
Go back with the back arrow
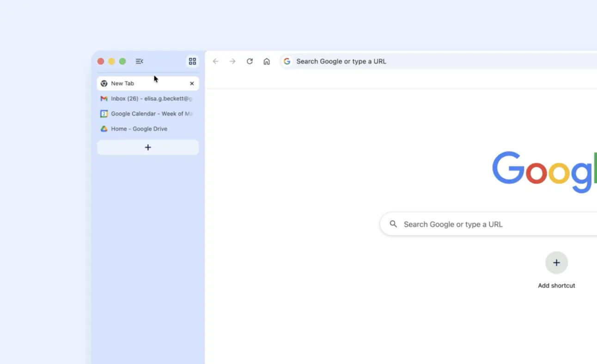pyautogui.click(x=215, y=61)
